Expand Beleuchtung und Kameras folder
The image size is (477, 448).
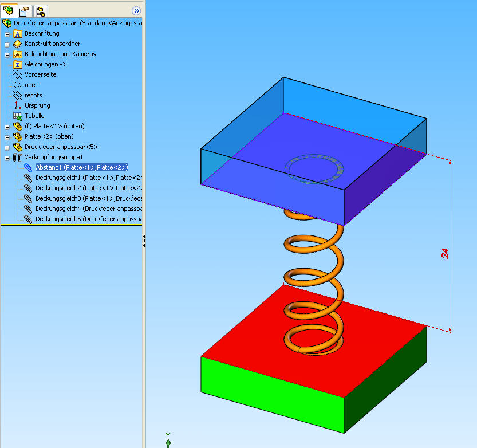pos(7,55)
